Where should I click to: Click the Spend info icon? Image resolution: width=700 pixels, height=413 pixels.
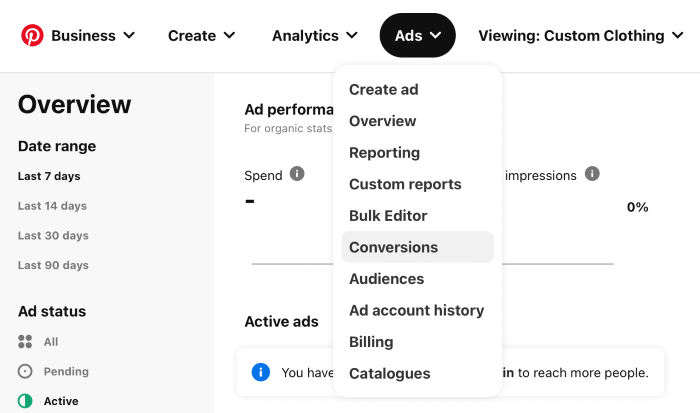click(297, 173)
